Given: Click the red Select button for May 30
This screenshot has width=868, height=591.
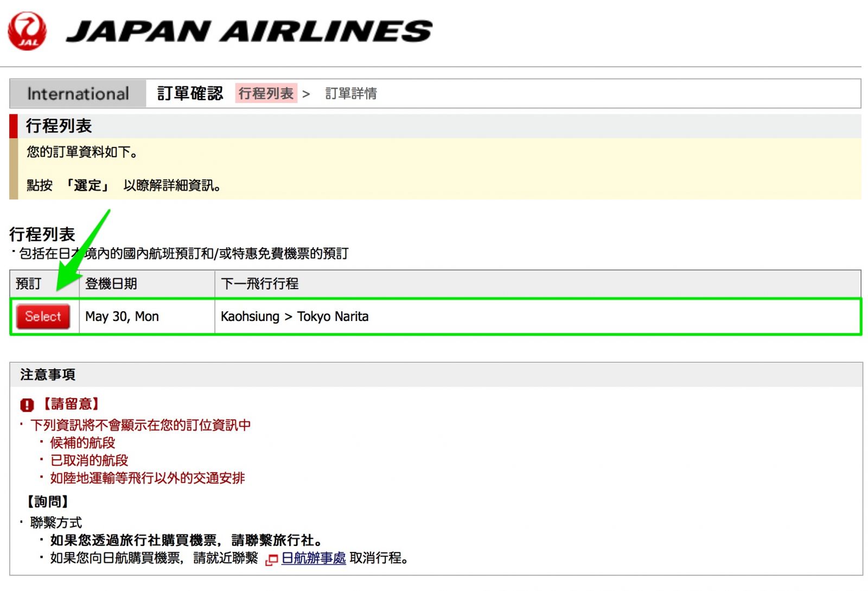Looking at the screenshot, I should [43, 317].
